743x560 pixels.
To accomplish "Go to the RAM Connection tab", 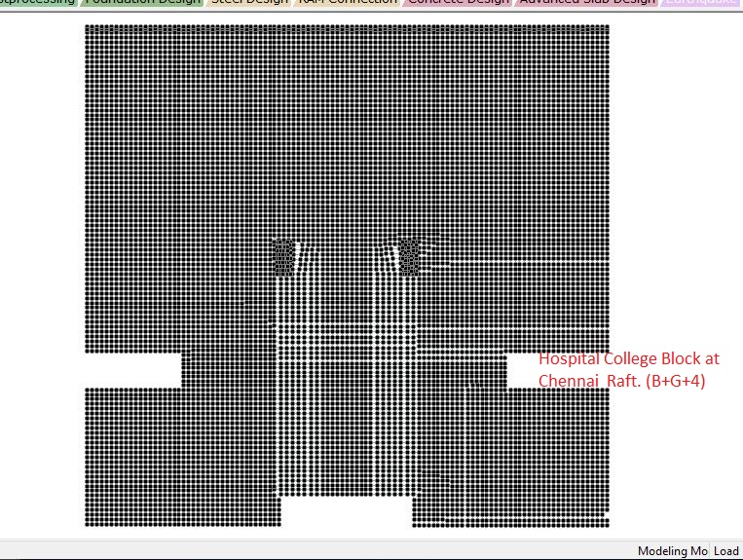I will 348,3.
